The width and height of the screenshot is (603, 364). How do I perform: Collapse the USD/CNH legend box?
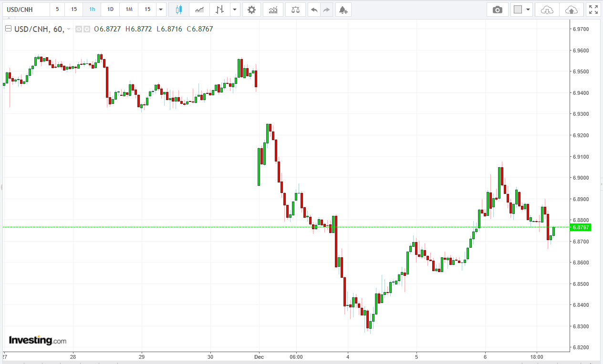8,29
